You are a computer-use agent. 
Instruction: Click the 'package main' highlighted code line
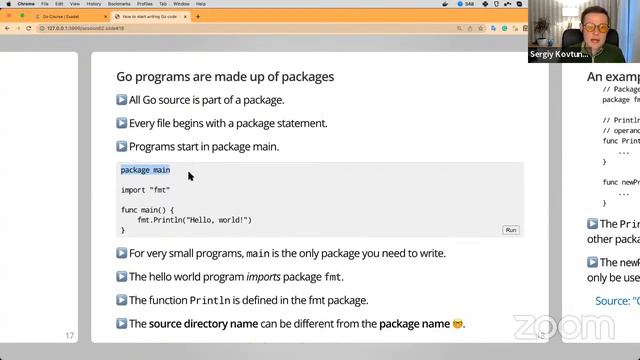(x=145, y=170)
